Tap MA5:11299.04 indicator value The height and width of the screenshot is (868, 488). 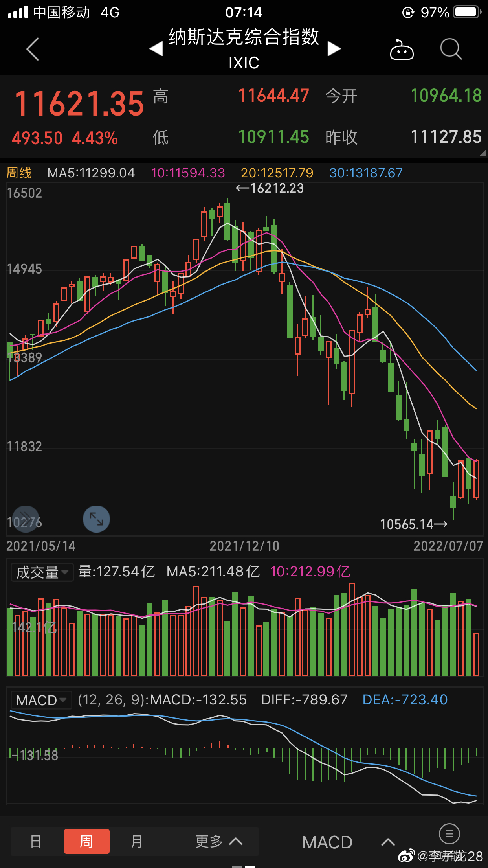[x=91, y=173]
